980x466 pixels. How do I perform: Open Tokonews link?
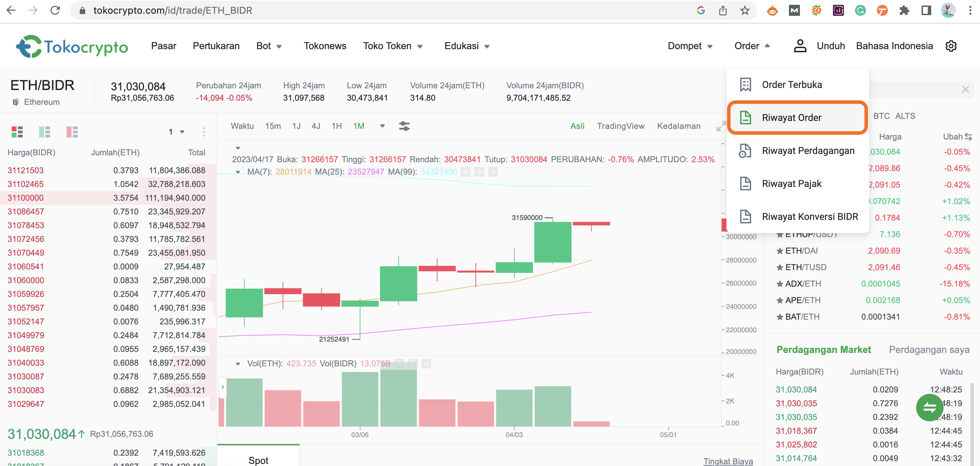click(325, 46)
